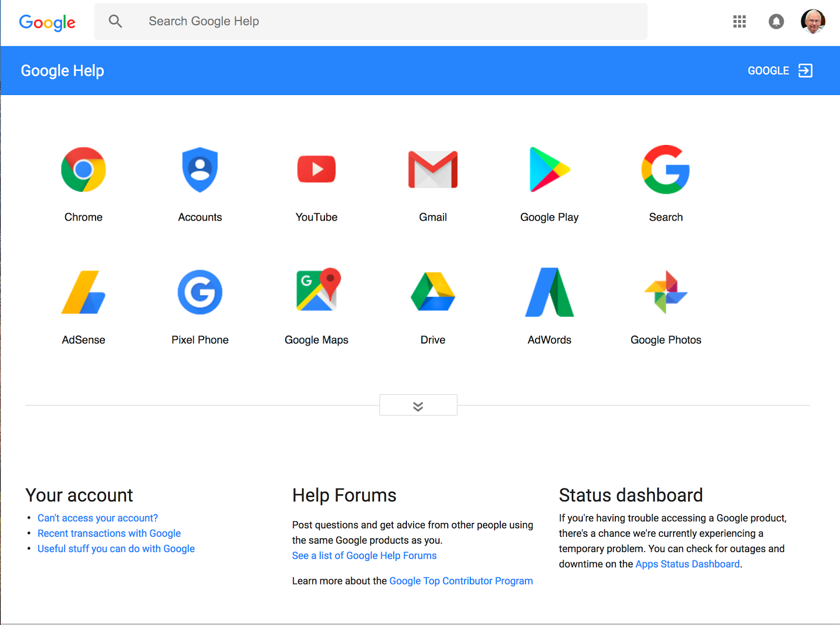The height and width of the screenshot is (625, 840).
Task: Open the Google Top Contributor Program link
Action: [461, 581]
